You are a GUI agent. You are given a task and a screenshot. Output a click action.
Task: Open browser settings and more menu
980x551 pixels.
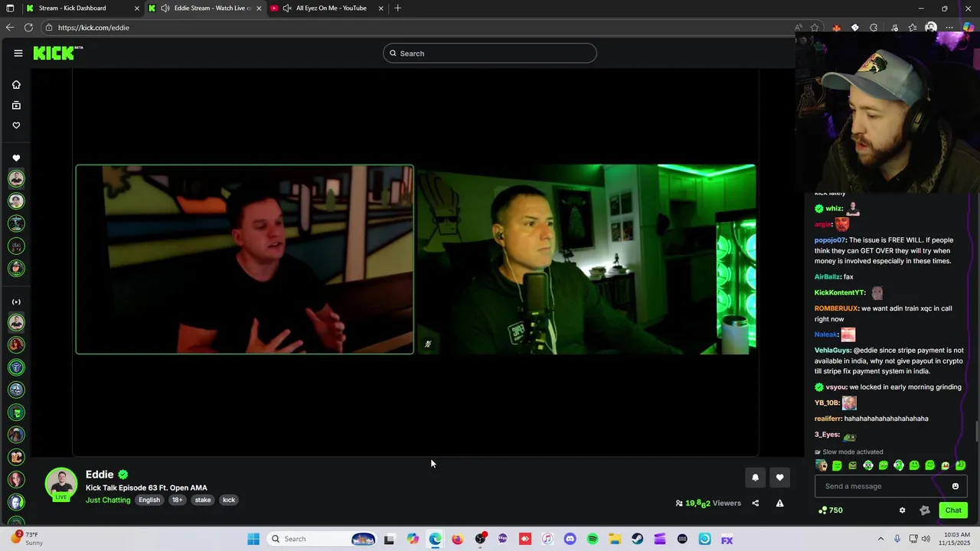[949, 28]
